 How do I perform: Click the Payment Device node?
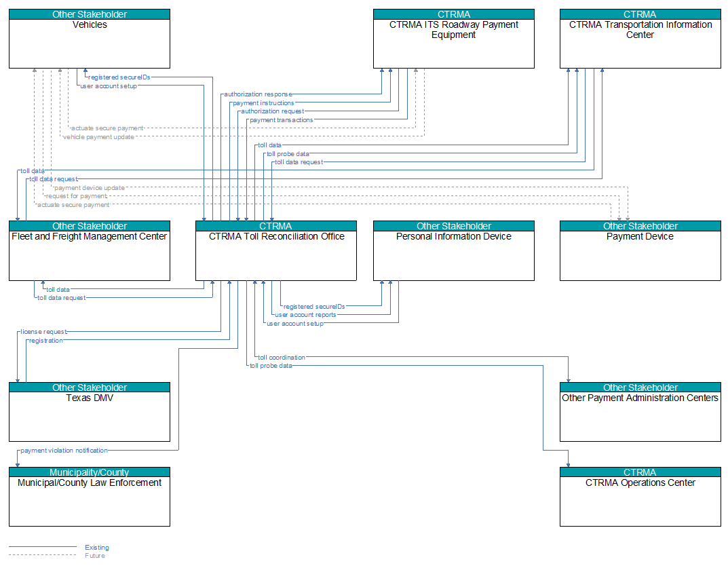[640, 251]
